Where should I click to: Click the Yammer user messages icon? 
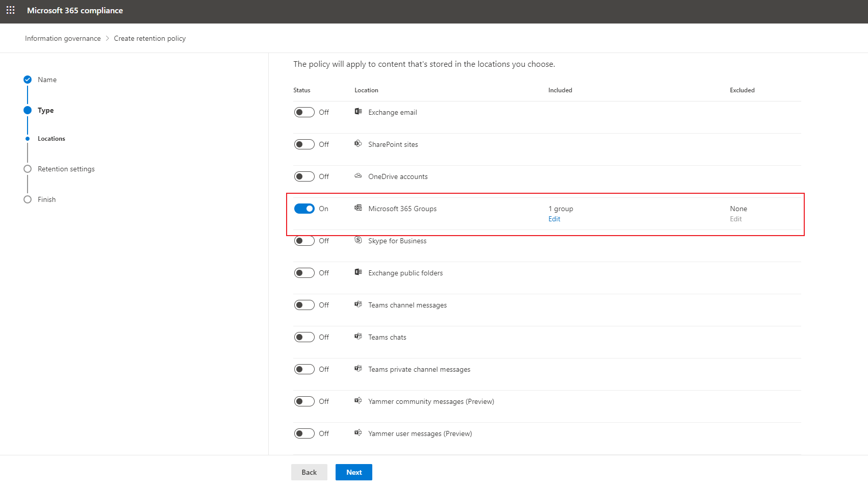tap(359, 433)
